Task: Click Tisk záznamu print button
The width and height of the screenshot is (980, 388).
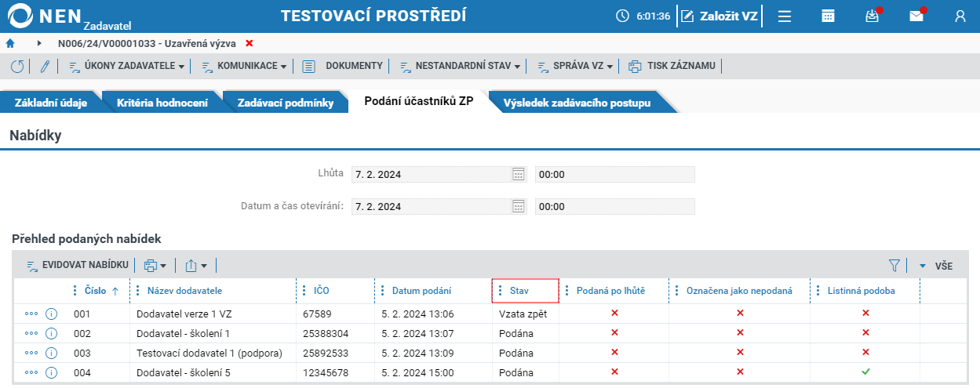Action: coord(672,66)
